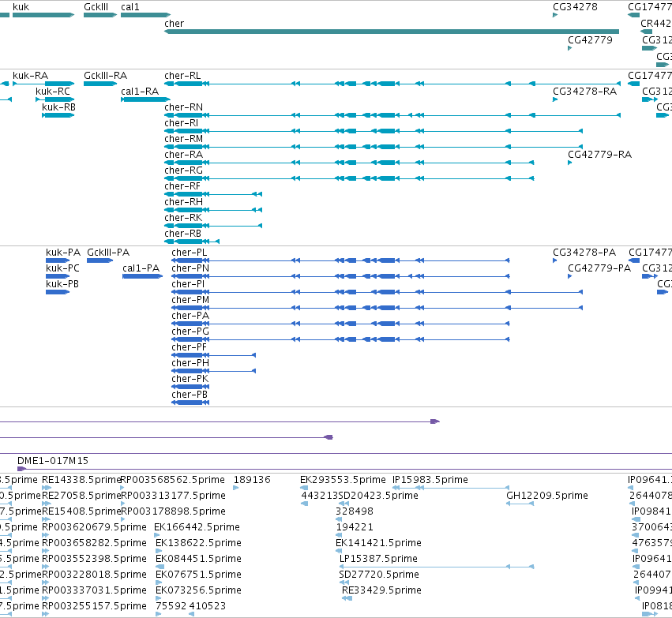Click the cher-RN transcript label
Viewport: 672px width, 618px height.
click(183, 107)
